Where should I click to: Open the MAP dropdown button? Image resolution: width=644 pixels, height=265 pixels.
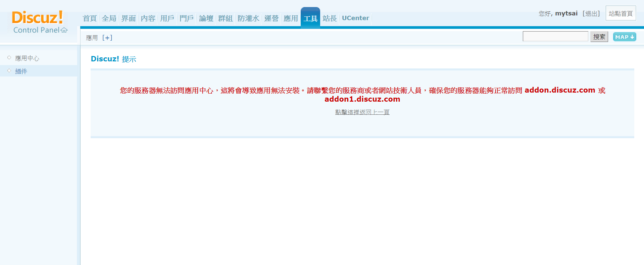pos(625,37)
